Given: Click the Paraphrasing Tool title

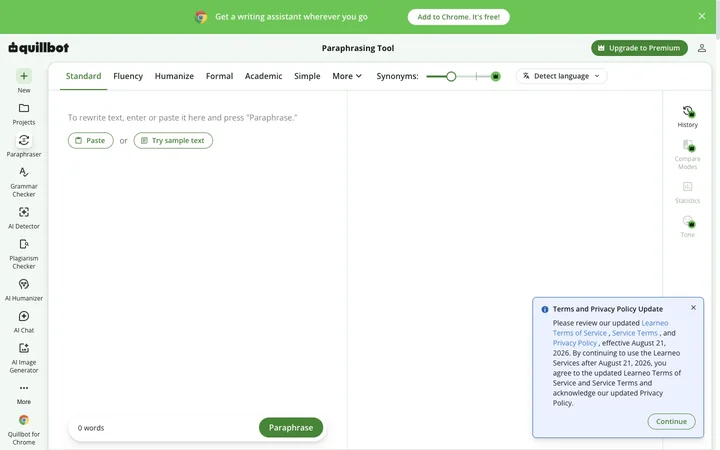Looking at the screenshot, I should 358,48.
